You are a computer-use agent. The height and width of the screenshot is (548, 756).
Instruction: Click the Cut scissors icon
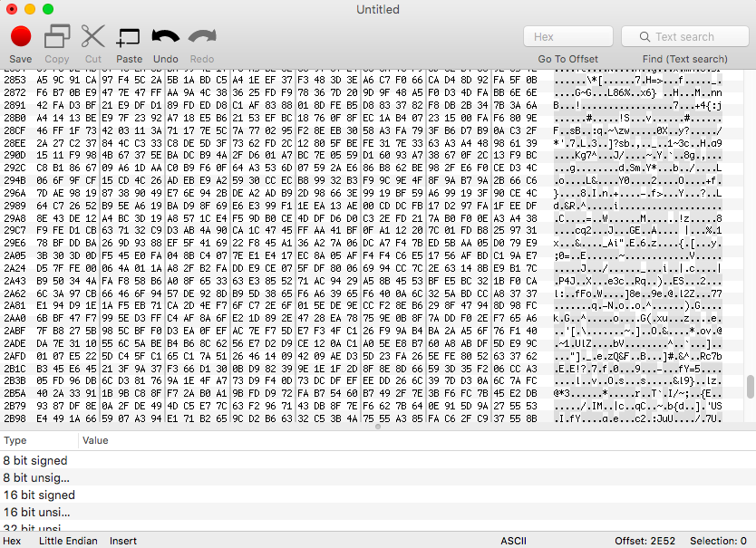(92, 36)
